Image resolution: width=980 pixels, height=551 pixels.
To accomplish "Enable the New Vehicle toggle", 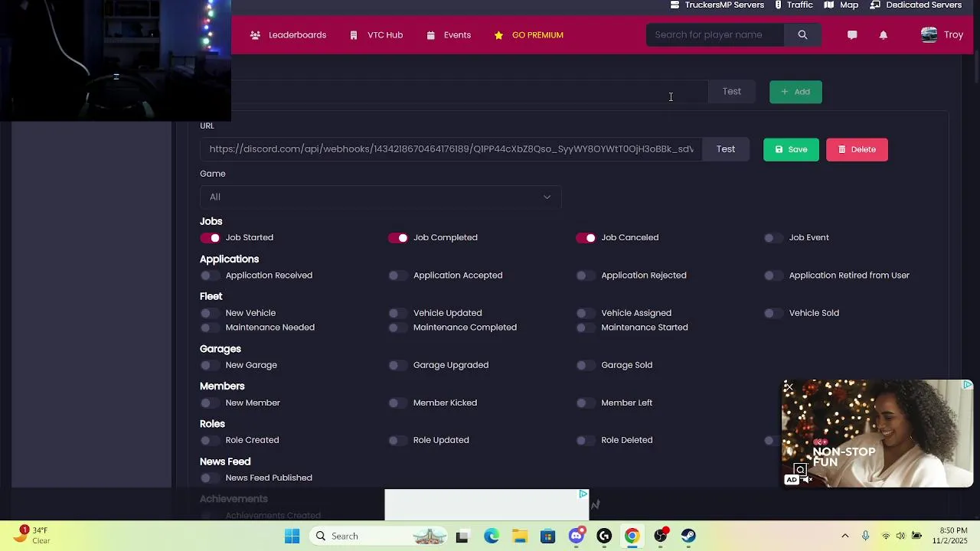I will tap(210, 313).
